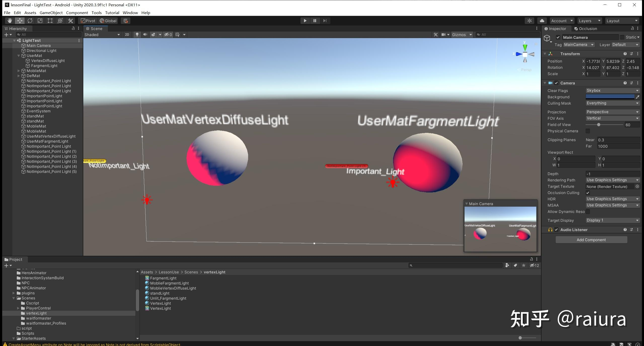Screen dimensions: 644x346
Task: Toggle 2D scene view mode
Action: pos(127,35)
